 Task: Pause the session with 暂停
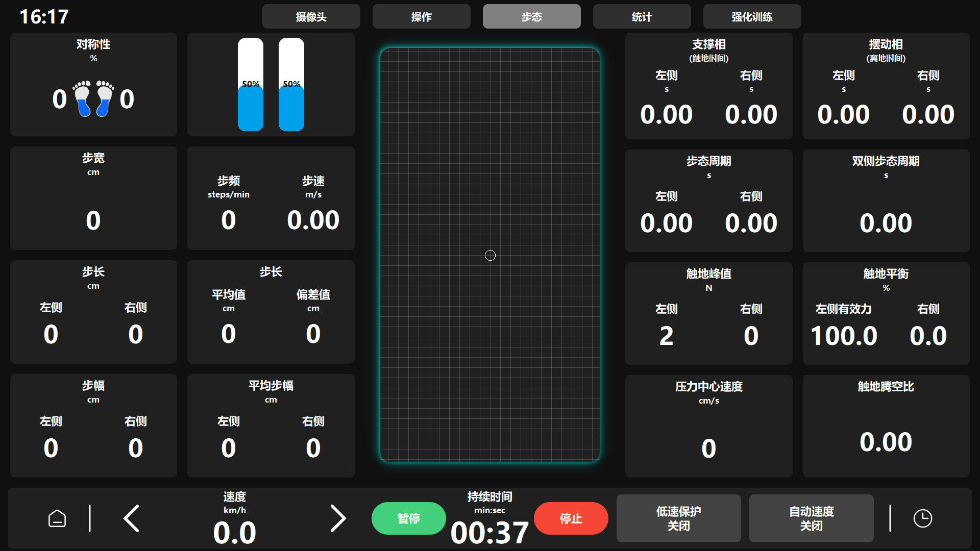click(x=408, y=518)
